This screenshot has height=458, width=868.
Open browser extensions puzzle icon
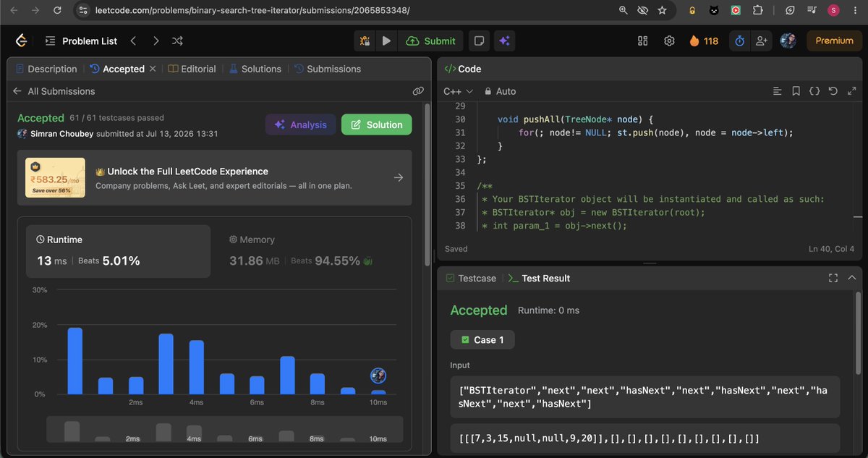(757, 11)
